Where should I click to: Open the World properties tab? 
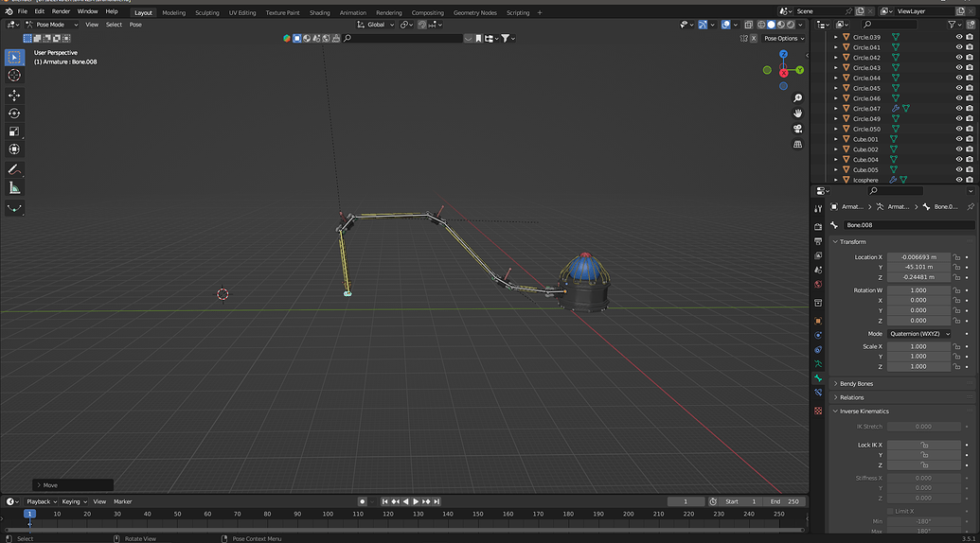coord(818,285)
